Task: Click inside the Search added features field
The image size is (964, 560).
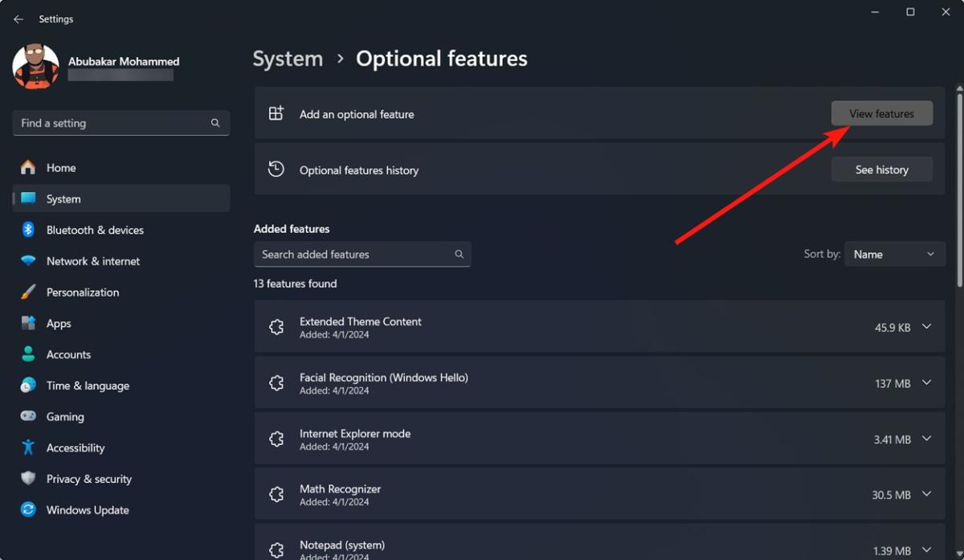Action: click(353, 254)
